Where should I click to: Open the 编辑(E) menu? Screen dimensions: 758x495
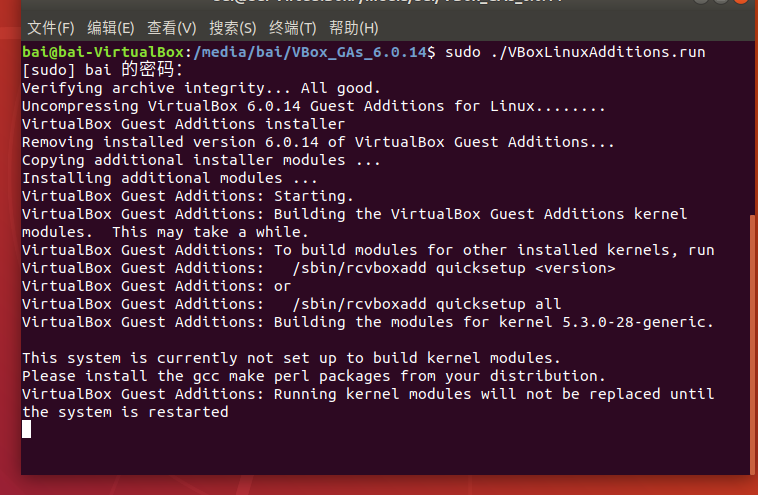(x=111, y=28)
